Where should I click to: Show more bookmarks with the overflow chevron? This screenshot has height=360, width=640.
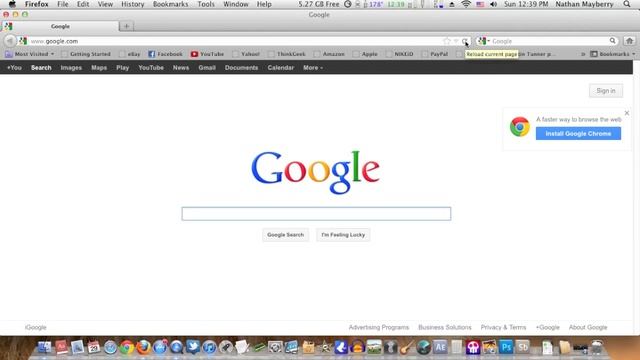click(583, 54)
